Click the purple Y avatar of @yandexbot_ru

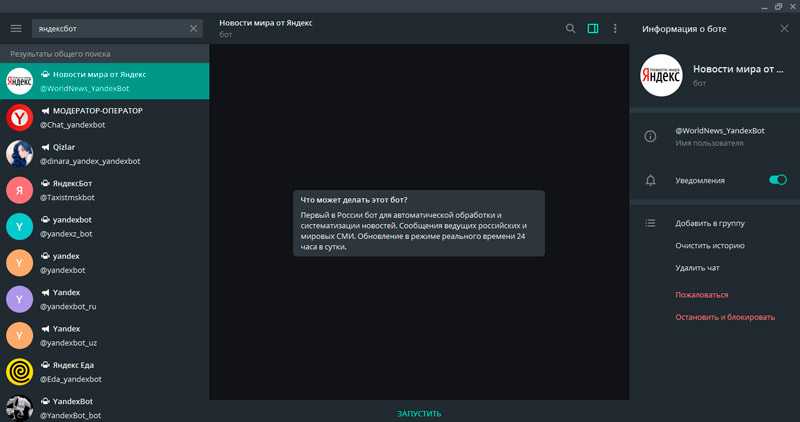[x=19, y=299]
